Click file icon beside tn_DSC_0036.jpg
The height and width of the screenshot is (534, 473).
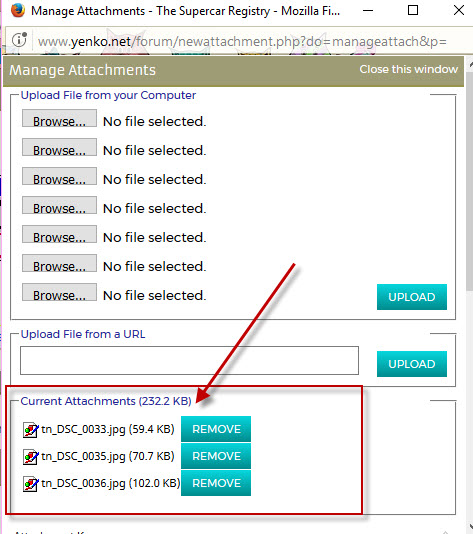31,484
